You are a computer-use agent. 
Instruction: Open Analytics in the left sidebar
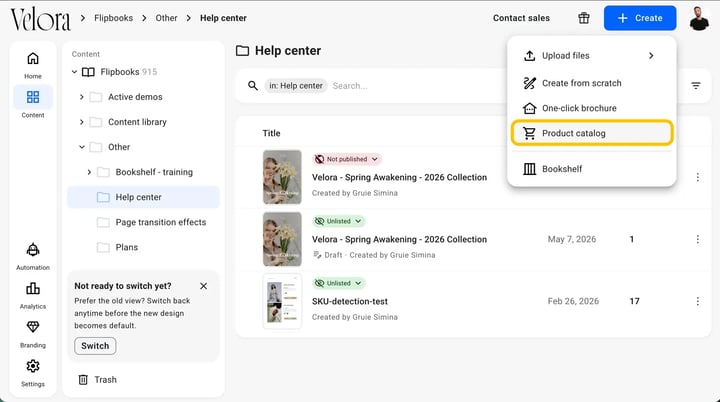tap(33, 295)
